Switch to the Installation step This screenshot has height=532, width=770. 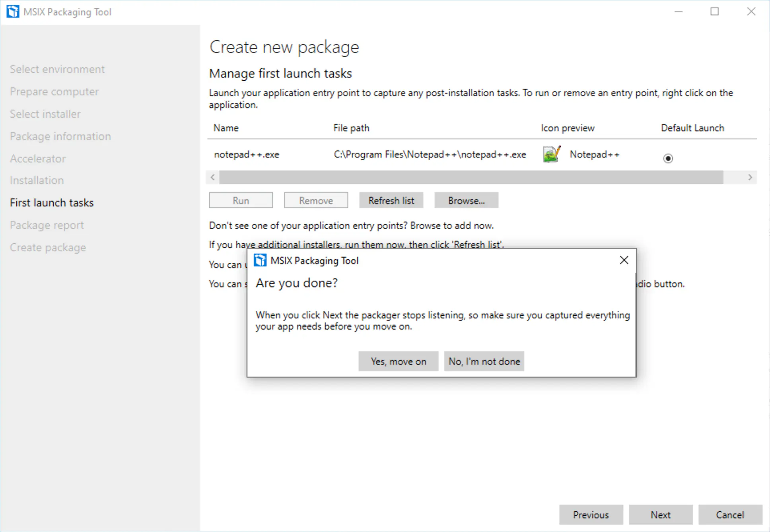coord(37,180)
